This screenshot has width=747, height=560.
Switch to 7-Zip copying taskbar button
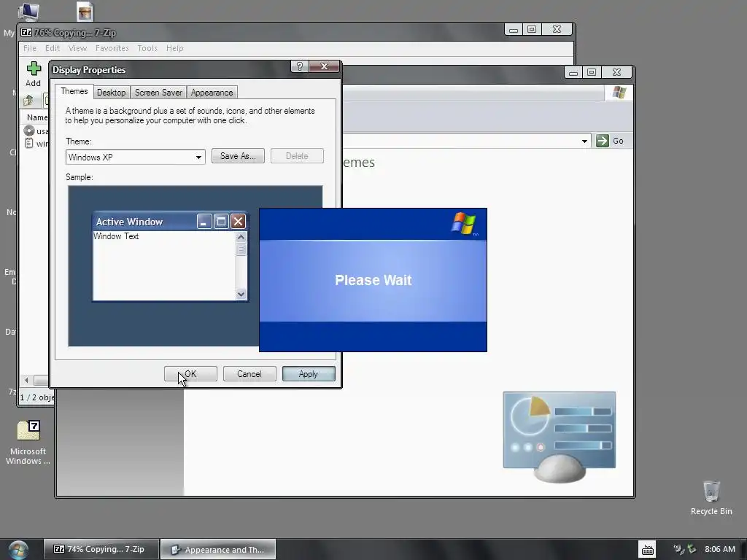pos(101,549)
